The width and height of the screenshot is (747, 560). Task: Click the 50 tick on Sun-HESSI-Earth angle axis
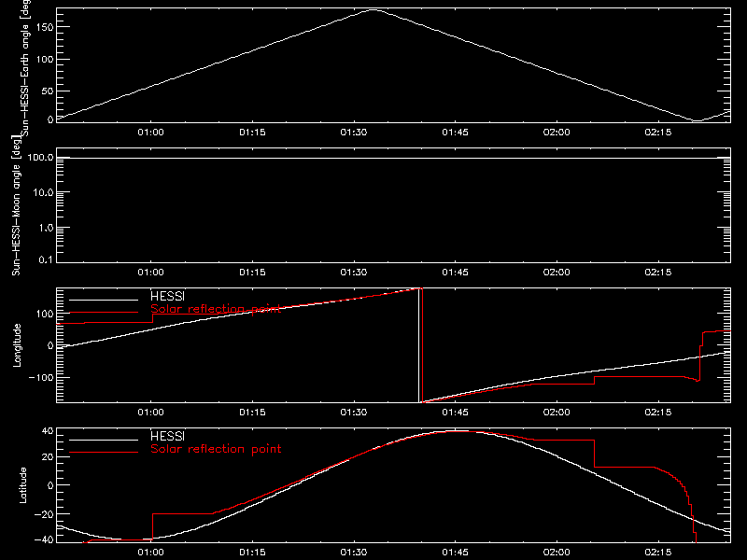(48, 91)
